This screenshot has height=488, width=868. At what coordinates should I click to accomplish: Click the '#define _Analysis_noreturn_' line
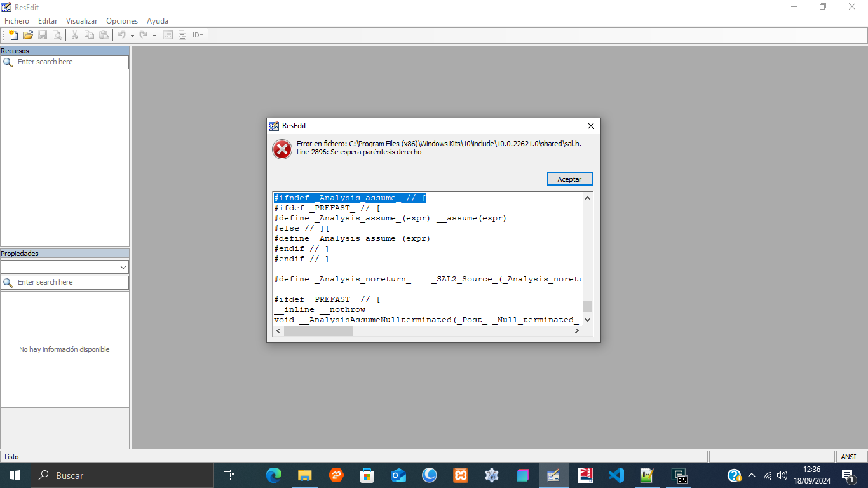coord(428,279)
